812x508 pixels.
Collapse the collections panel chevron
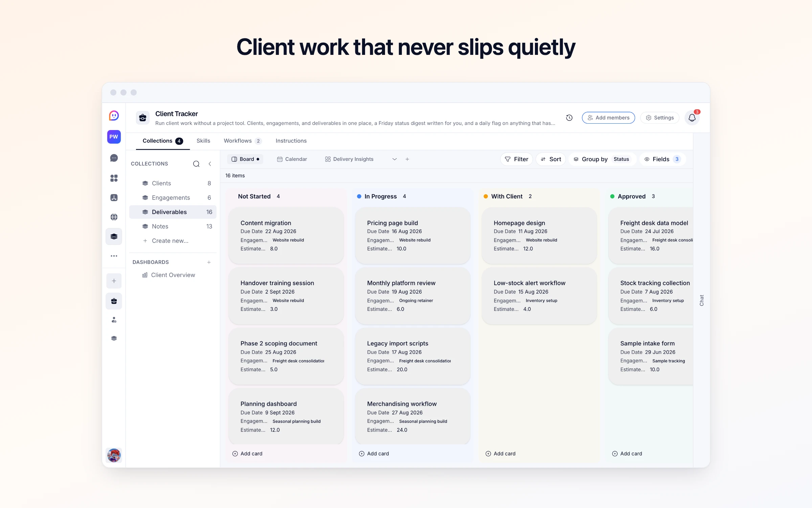click(210, 164)
